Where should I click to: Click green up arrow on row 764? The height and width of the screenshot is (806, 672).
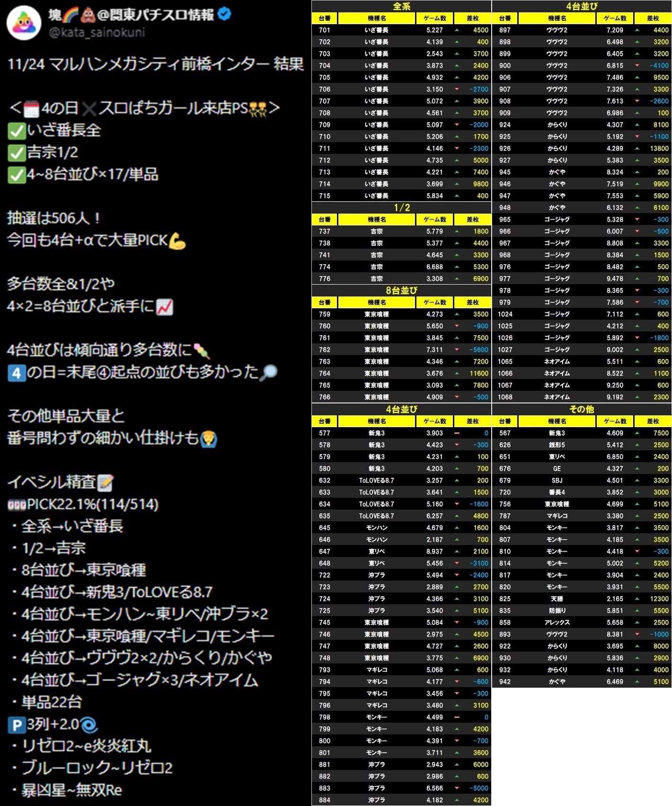point(457,373)
